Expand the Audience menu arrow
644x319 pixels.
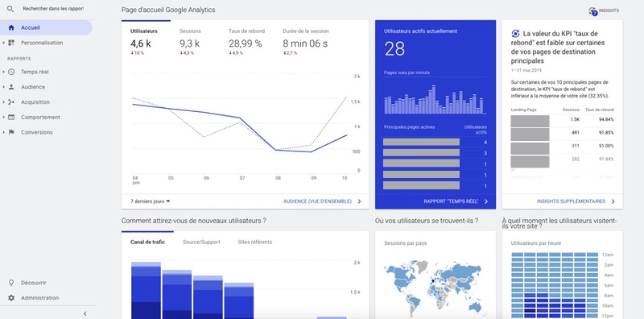(4, 87)
